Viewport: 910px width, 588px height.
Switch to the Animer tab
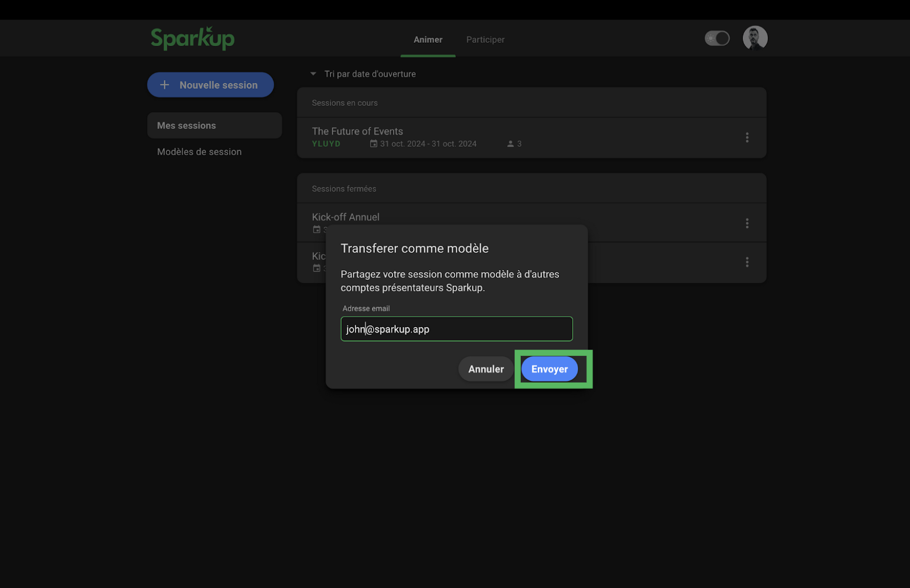tap(428, 40)
